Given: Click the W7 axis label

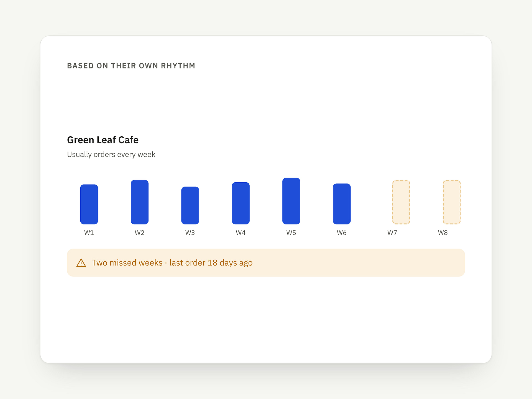Looking at the screenshot, I should (x=392, y=233).
